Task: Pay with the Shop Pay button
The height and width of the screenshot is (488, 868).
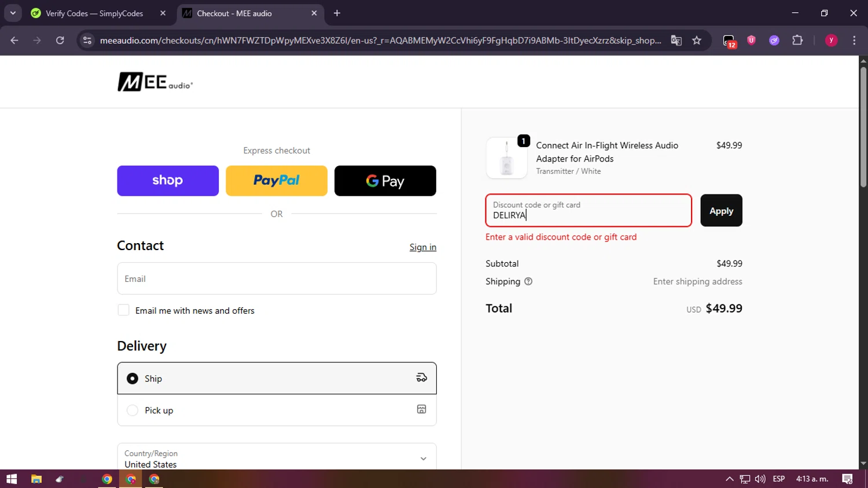Action: (x=168, y=181)
